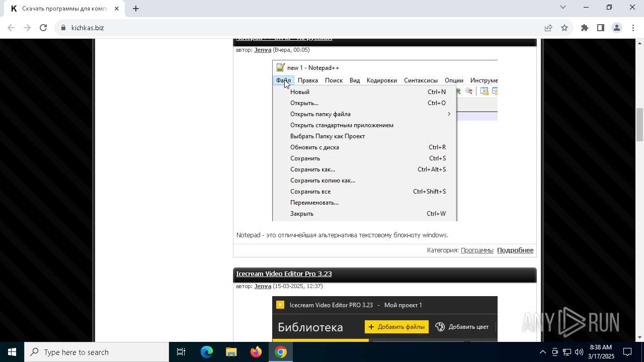Click the Windows Start button

coord(12,352)
